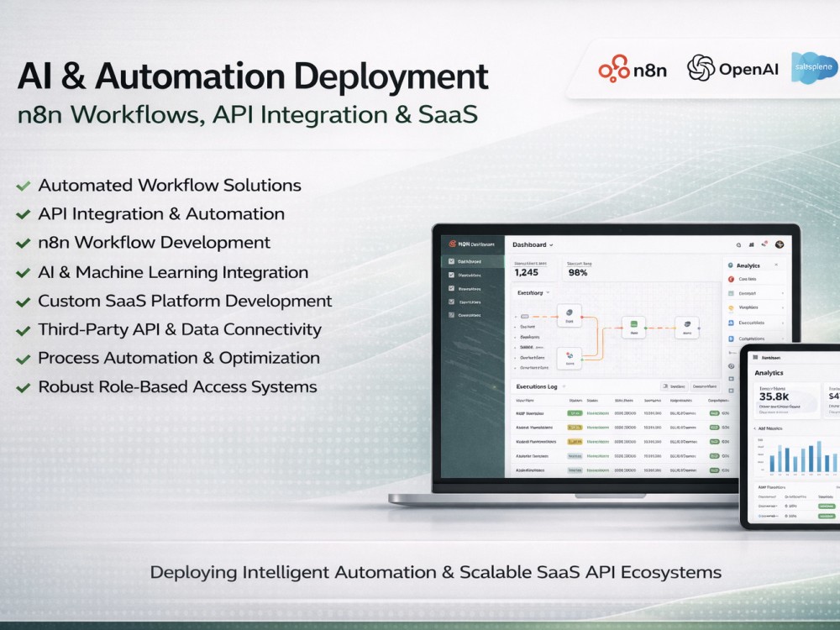Click green status badge in first Executions Log row
The height and width of the screenshot is (630, 840).
point(575,413)
